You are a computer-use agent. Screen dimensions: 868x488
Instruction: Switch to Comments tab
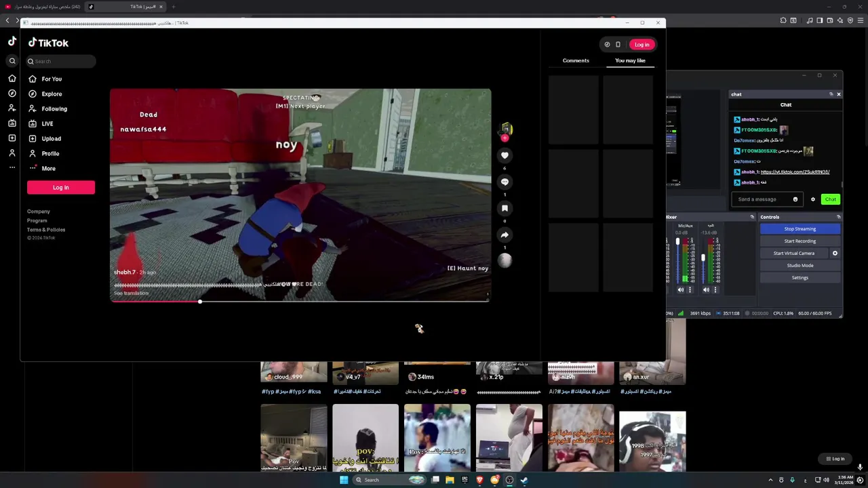[576, 60]
